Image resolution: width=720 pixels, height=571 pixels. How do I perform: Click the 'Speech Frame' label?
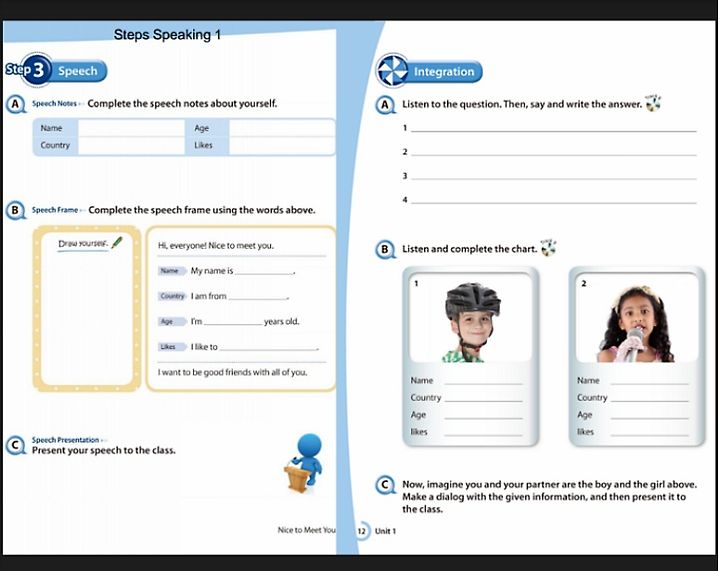55,210
